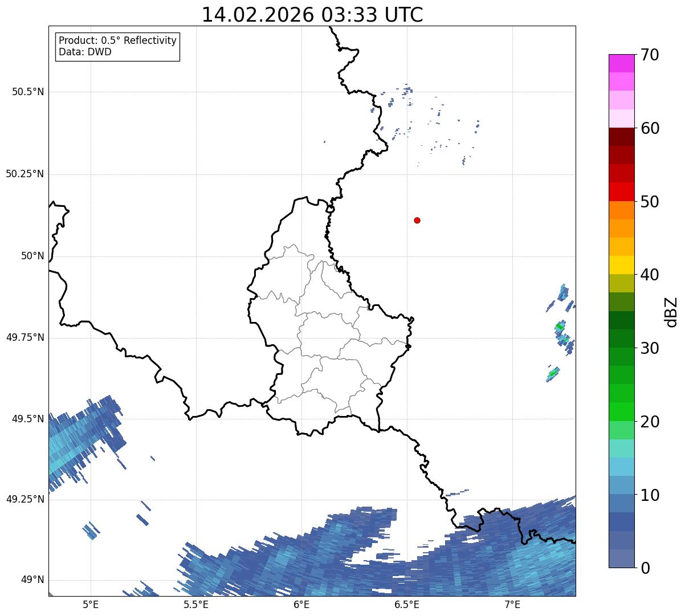Click the 'dBZ' colorbar axis label

tap(671, 311)
